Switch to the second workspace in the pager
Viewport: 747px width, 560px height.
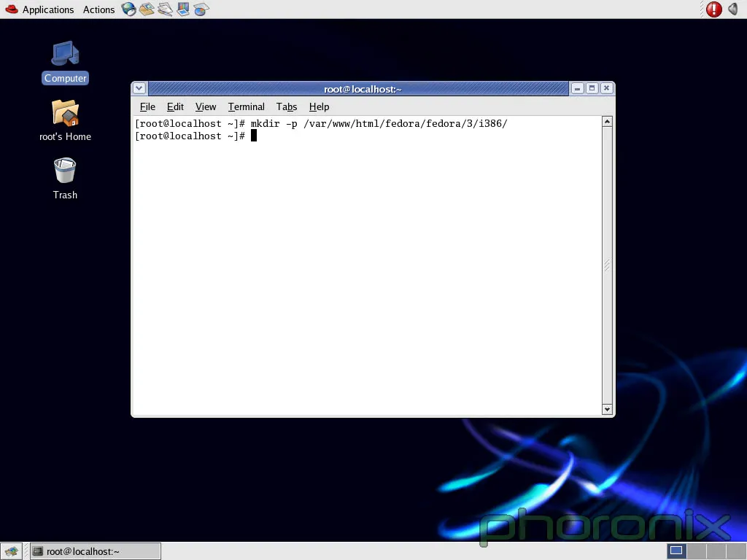coord(696,551)
